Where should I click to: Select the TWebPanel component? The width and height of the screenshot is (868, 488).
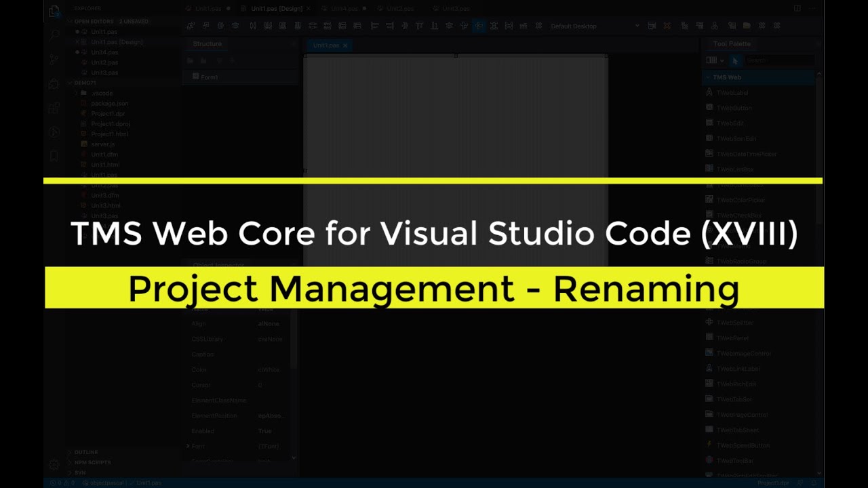point(733,338)
